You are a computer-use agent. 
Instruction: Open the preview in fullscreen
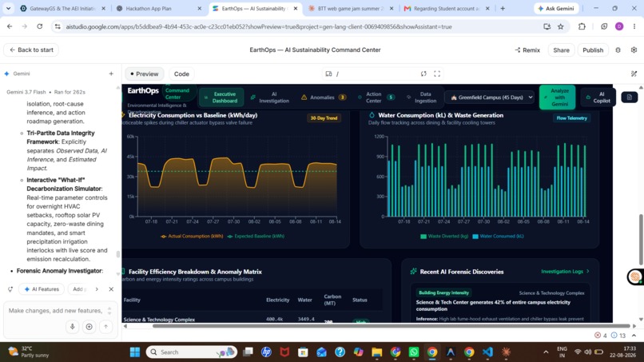tap(437, 74)
